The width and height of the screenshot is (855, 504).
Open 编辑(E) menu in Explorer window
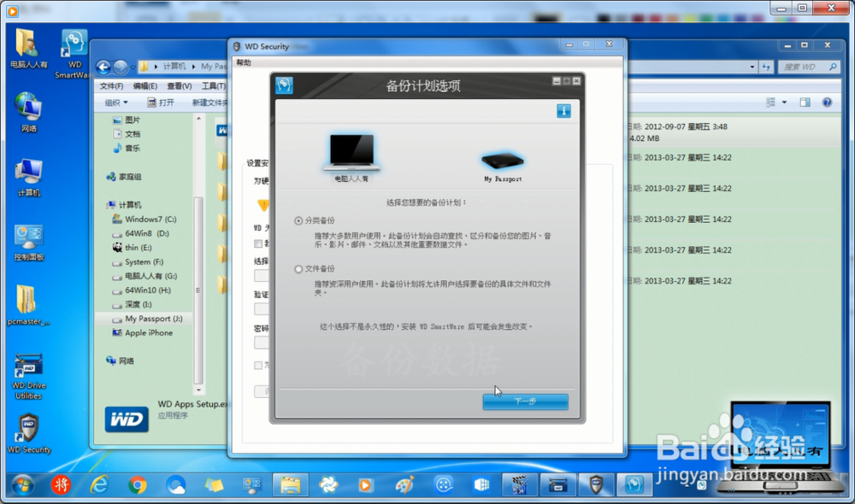point(145,86)
